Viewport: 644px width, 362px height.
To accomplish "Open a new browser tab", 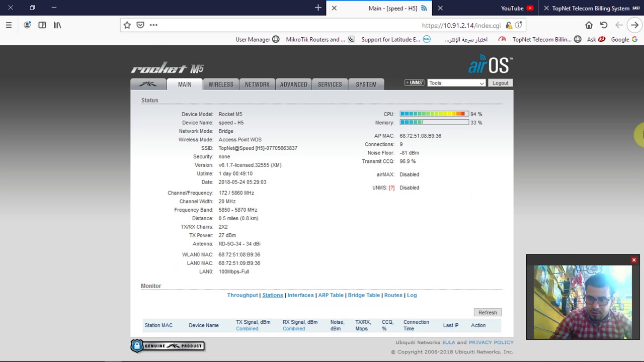I will [318, 8].
